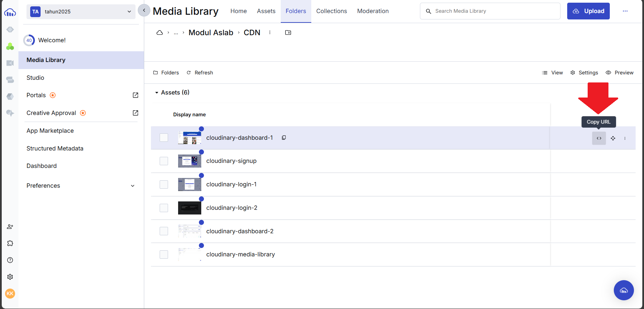Click the Search Media Library field
The image size is (644, 309).
point(490,11)
